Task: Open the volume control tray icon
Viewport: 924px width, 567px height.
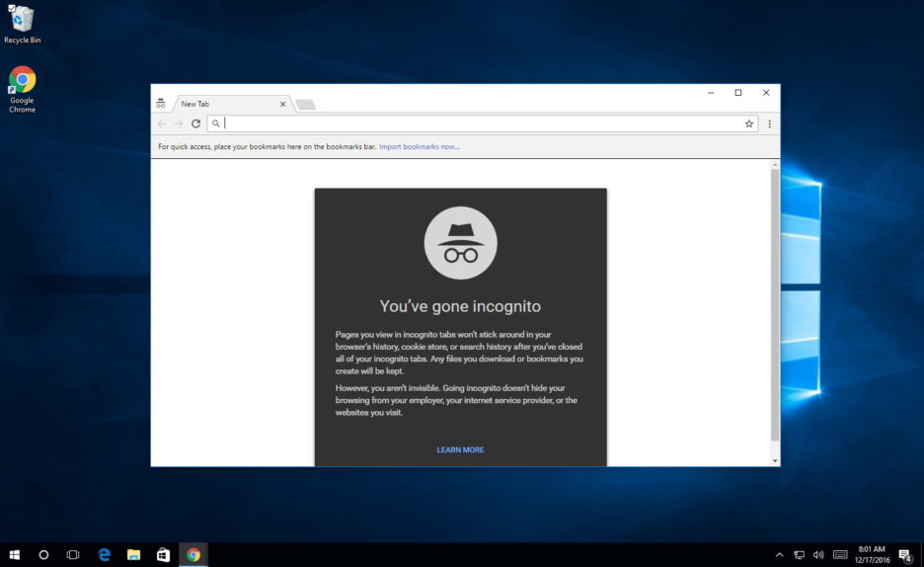Action: click(x=818, y=554)
